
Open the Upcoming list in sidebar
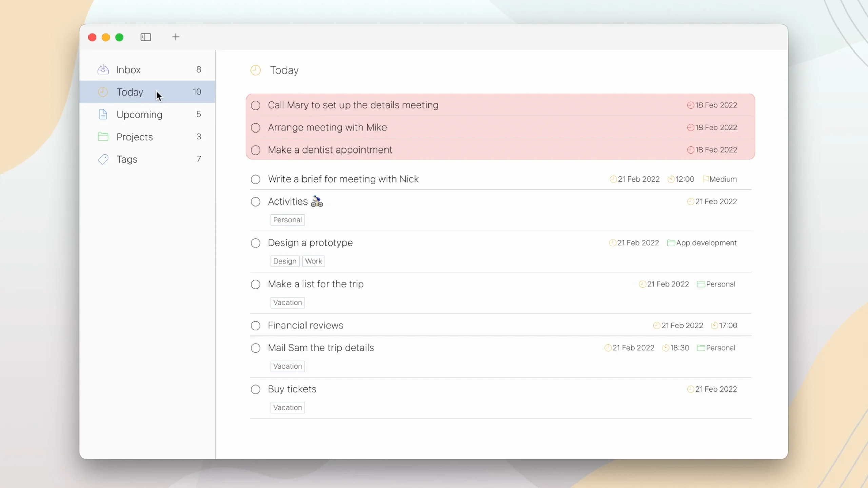tap(139, 115)
